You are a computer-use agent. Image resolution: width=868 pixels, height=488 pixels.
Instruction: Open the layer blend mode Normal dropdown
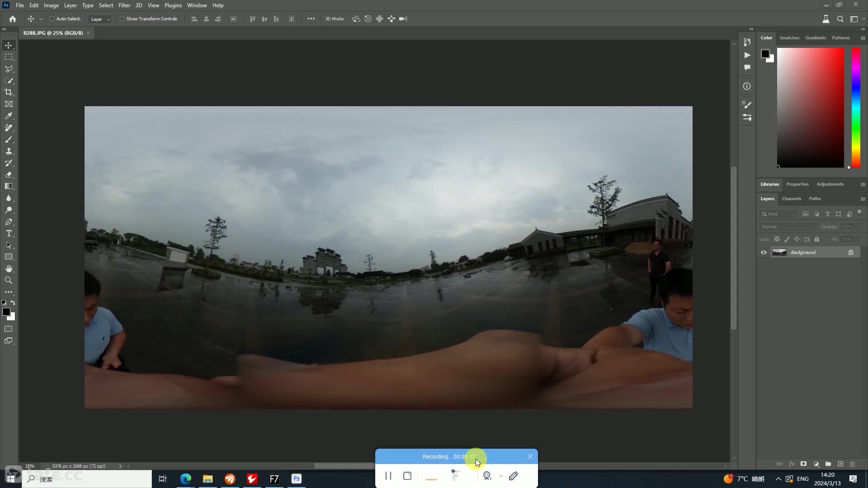pyautogui.click(x=789, y=227)
